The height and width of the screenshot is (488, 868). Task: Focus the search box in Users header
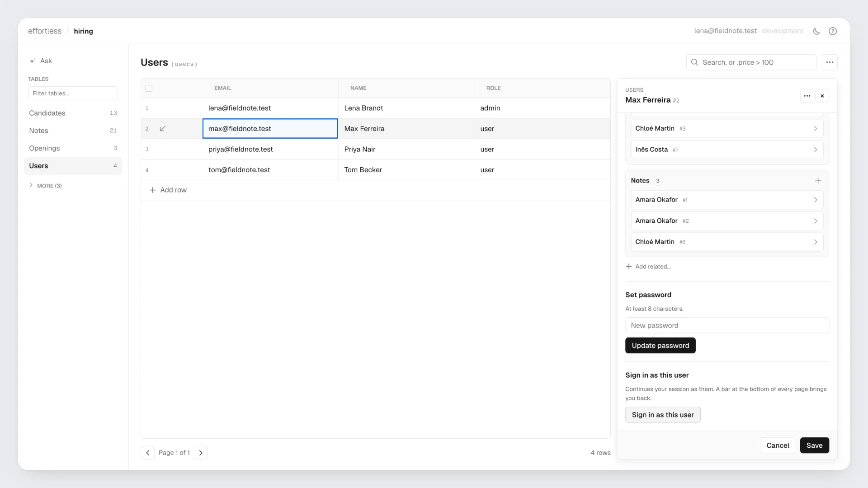point(751,62)
